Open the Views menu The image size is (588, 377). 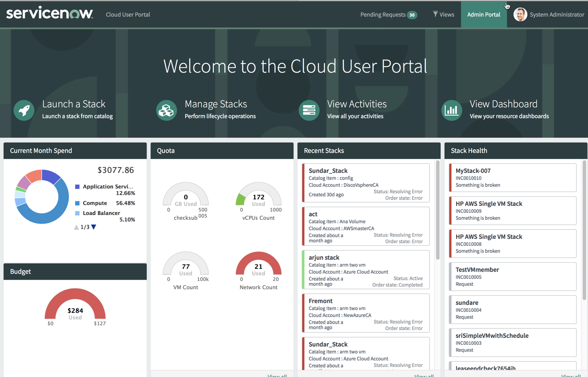pyautogui.click(x=443, y=14)
